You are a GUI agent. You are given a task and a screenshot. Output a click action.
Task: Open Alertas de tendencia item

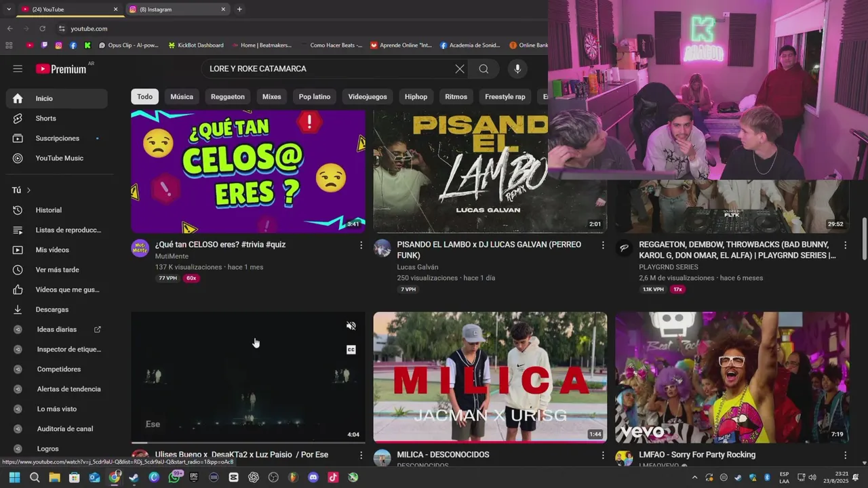[x=57, y=389]
